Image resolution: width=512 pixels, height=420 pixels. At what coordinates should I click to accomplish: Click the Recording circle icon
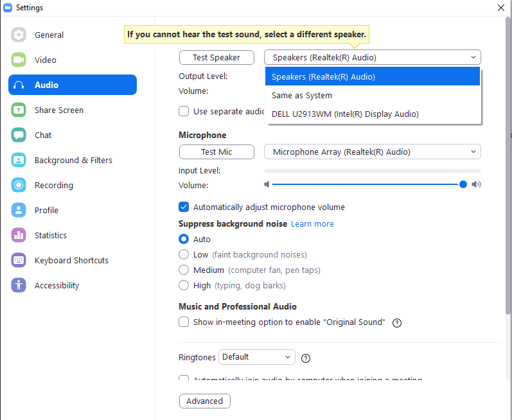[x=19, y=185]
